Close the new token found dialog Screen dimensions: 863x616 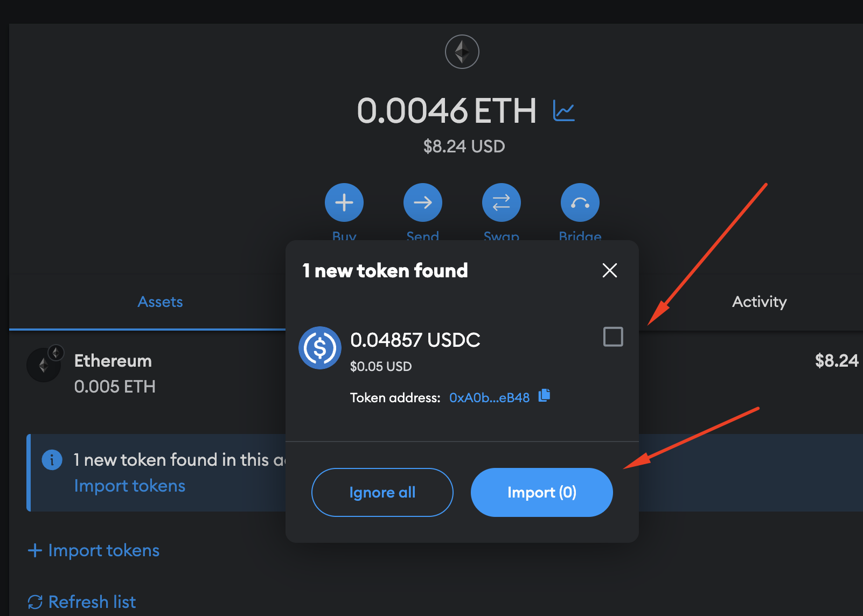(609, 270)
